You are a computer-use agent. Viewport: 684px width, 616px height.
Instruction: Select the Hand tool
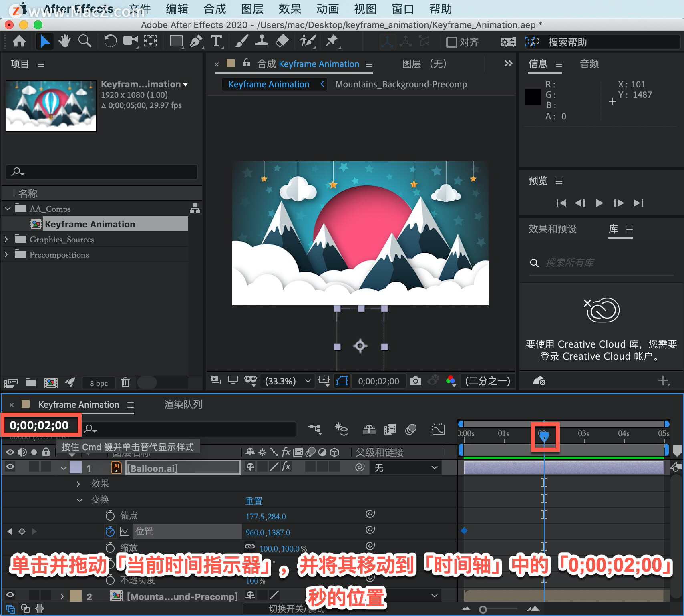64,41
